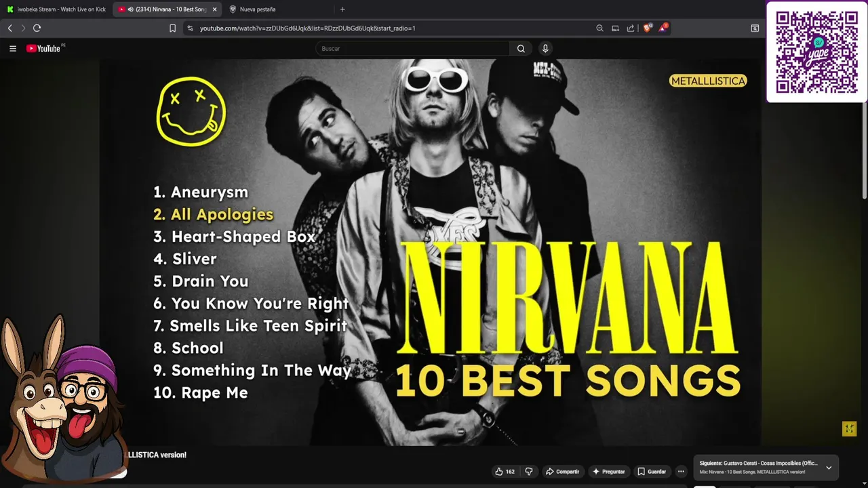The width and height of the screenshot is (868, 488).
Task: Open Brave Rewards triangle icon
Action: coord(663,28)
